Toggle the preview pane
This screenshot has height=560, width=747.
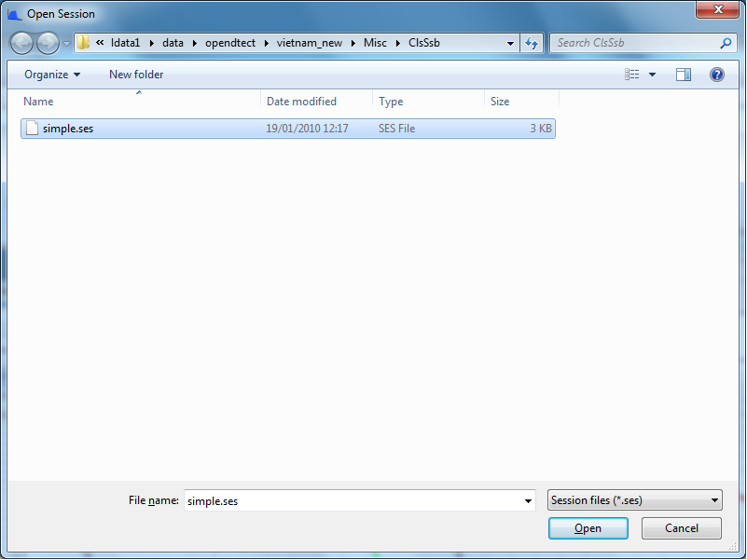click(684, 74)
